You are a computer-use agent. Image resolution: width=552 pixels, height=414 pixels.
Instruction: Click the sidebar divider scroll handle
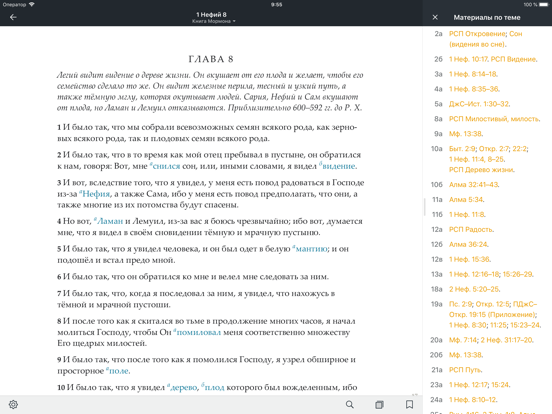(425, 207)
